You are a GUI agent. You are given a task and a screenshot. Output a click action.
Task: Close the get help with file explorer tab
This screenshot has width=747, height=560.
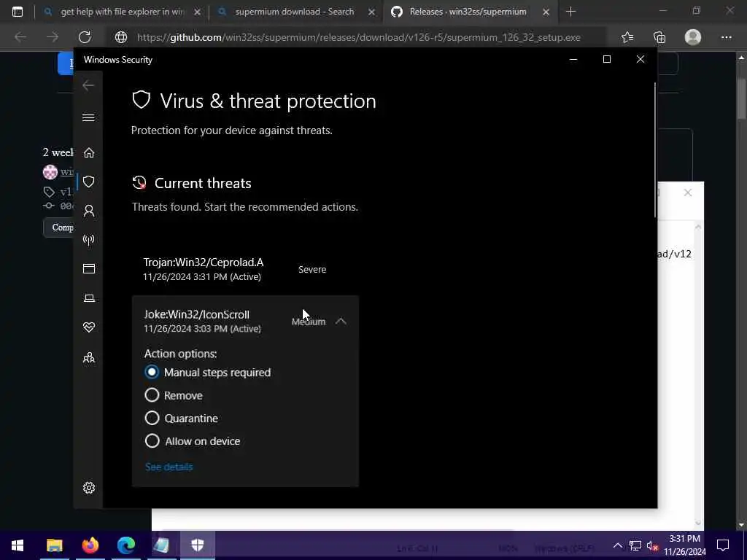(197, 12)
